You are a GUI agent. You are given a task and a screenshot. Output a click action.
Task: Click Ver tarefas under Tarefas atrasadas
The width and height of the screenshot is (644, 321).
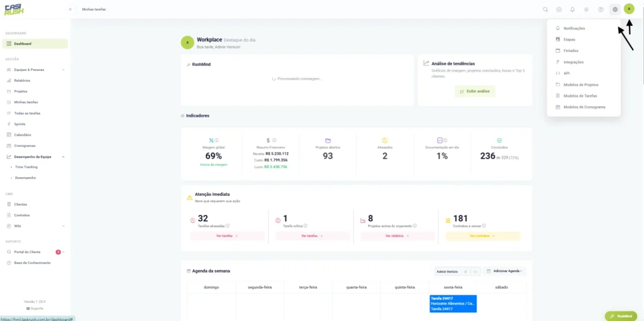pyautogui.click(x=227, y=236)
